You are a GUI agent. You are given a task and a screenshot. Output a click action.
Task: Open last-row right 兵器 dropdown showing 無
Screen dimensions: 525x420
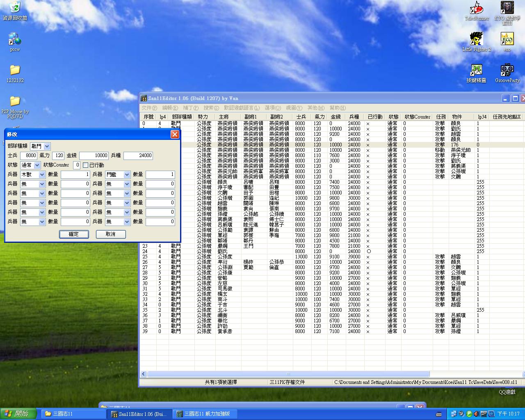[127, 221]
